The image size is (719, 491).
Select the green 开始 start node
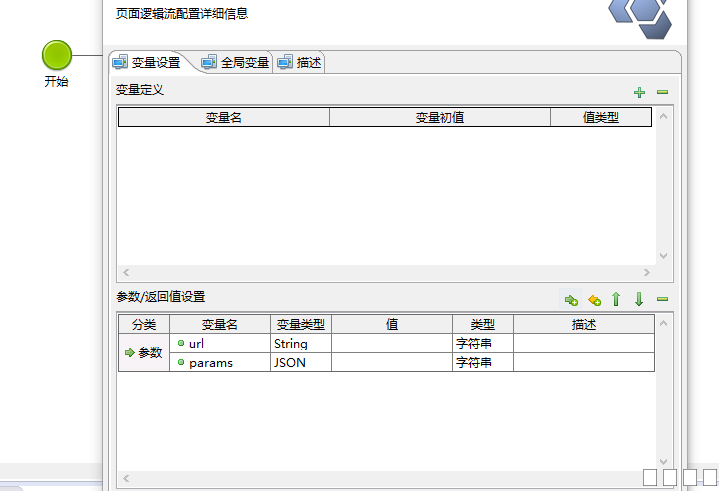pos(57,55)
